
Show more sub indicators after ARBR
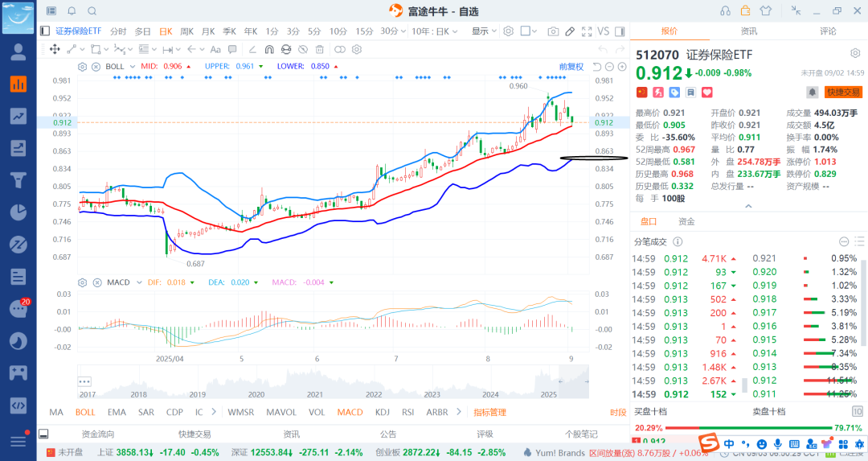(459, 412)
